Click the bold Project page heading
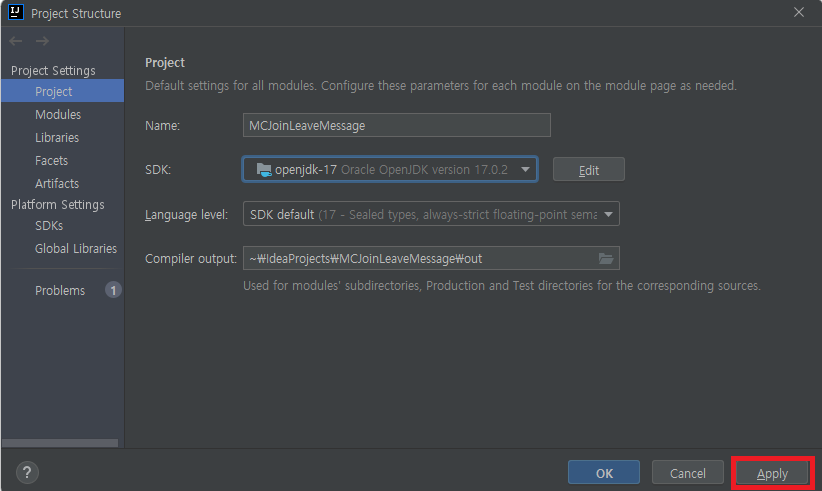822x491 pixels. pos(165,62)
